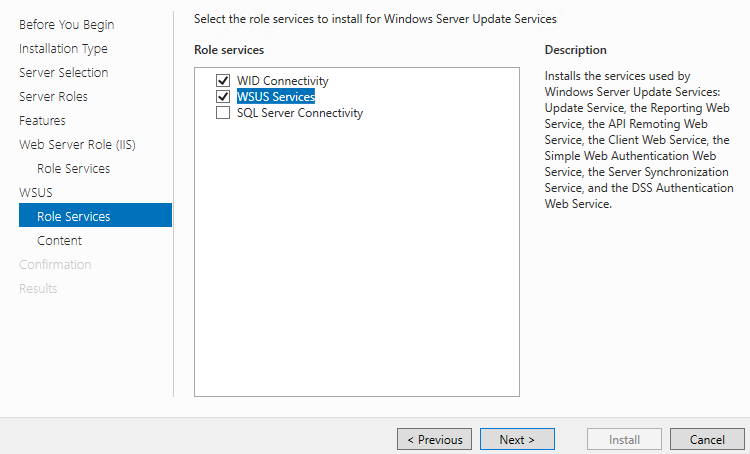Open the WSUS Content step

(59, 240)
